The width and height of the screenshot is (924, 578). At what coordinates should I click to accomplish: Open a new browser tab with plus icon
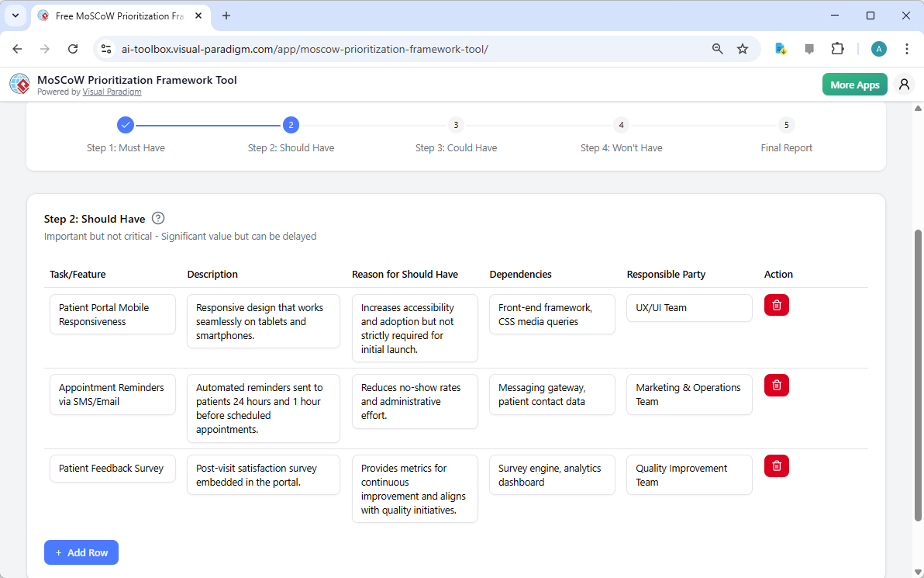pos(226,16)
